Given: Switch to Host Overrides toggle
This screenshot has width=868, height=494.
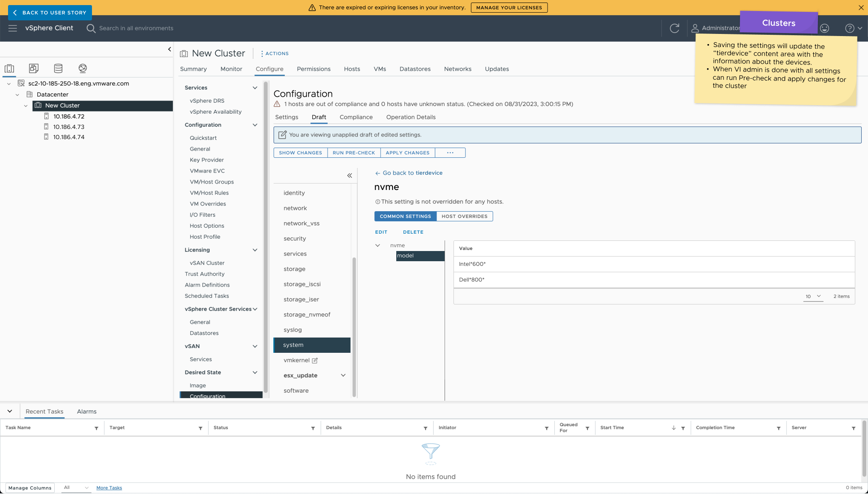Looking at the screenshot, I should [x=465, y=216].
